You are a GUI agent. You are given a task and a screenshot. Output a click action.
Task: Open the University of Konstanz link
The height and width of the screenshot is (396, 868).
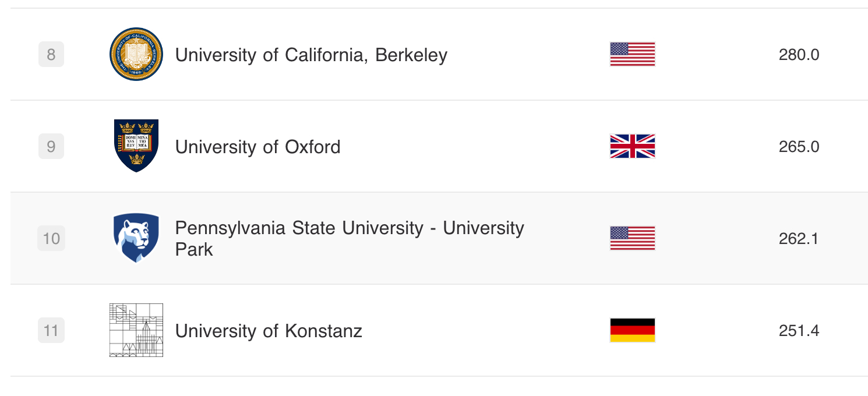pyautogui.click(x=269, y=331)
